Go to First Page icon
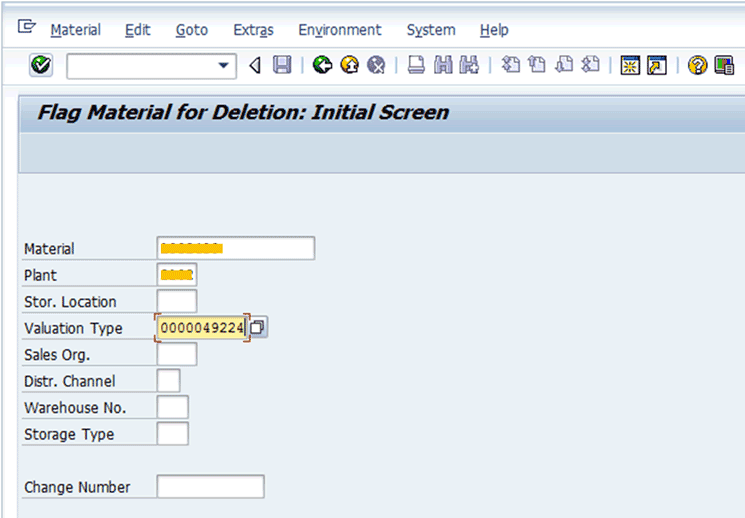The image size is (745, 518). point(511,64)
